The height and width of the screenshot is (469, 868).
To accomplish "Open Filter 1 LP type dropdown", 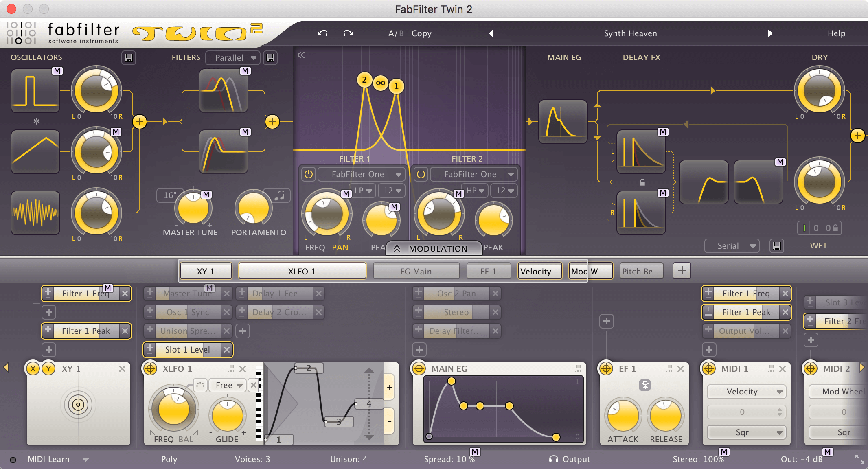I will click(363, 191).
